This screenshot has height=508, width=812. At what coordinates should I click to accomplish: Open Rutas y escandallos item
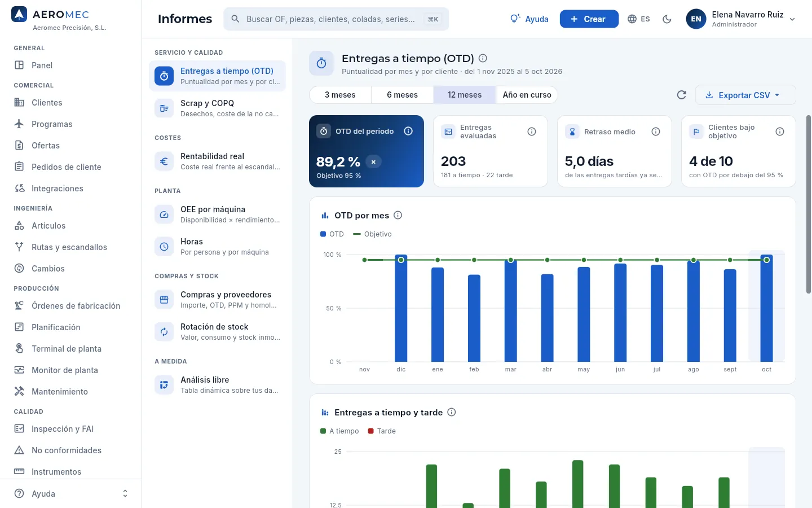tap(70, 247)
